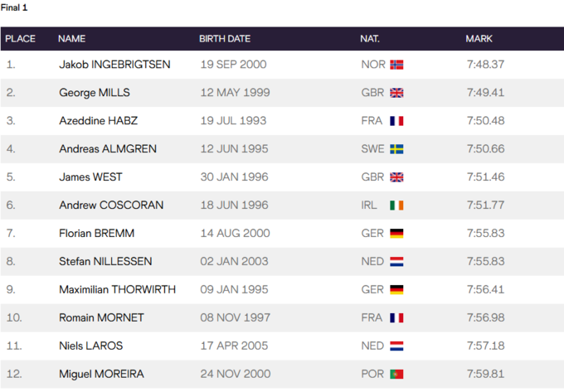The image size is (564, 392).
Task: Click Norway flag beside Jakob Ingebrigtsen
Action: tap(396, 65)
